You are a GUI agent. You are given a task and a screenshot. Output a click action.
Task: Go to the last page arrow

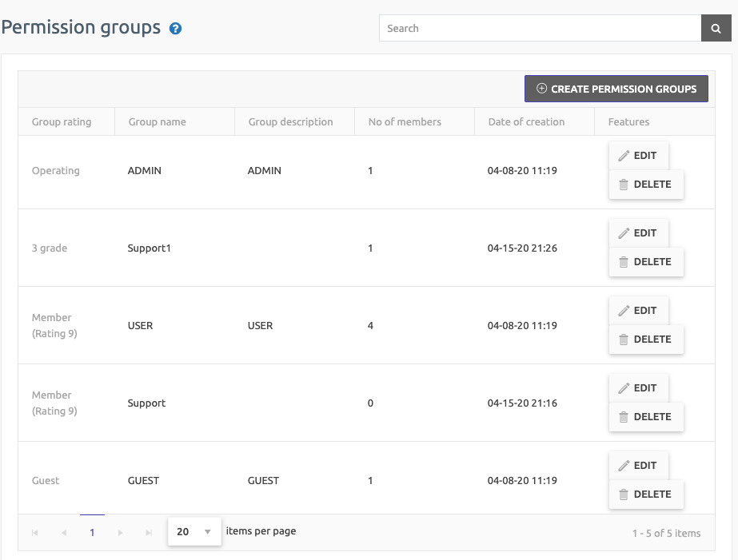[x=149, y=533]
